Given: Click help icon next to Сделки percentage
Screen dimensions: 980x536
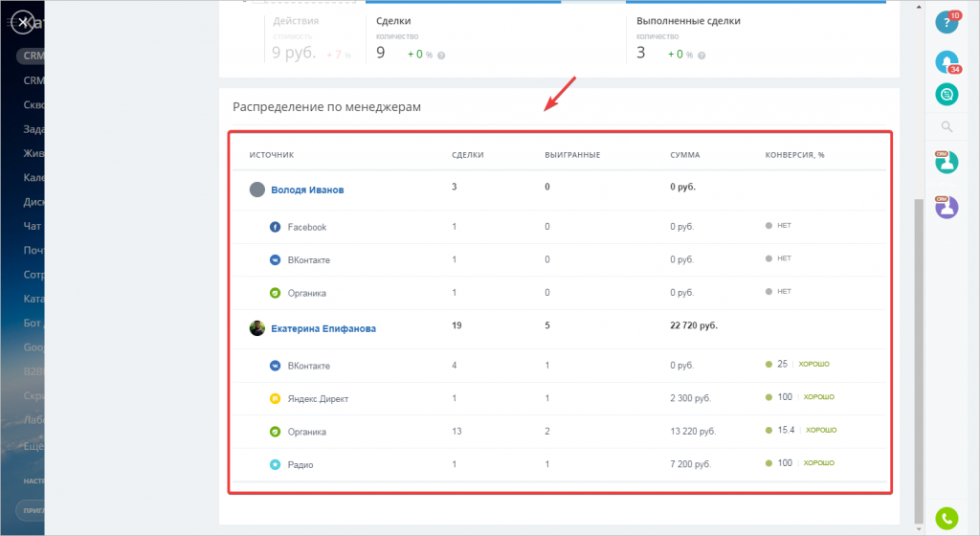Looking at the screenshot, I should [x=441, y=56].
